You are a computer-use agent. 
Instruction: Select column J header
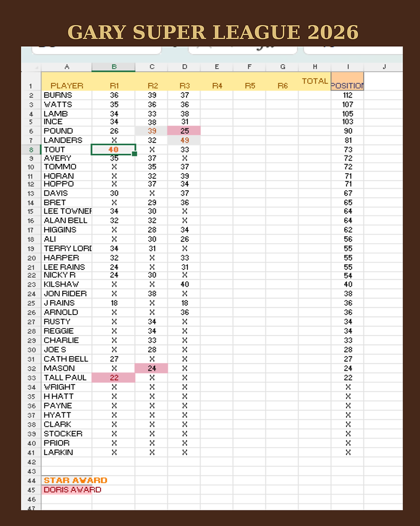click(383, 67)
